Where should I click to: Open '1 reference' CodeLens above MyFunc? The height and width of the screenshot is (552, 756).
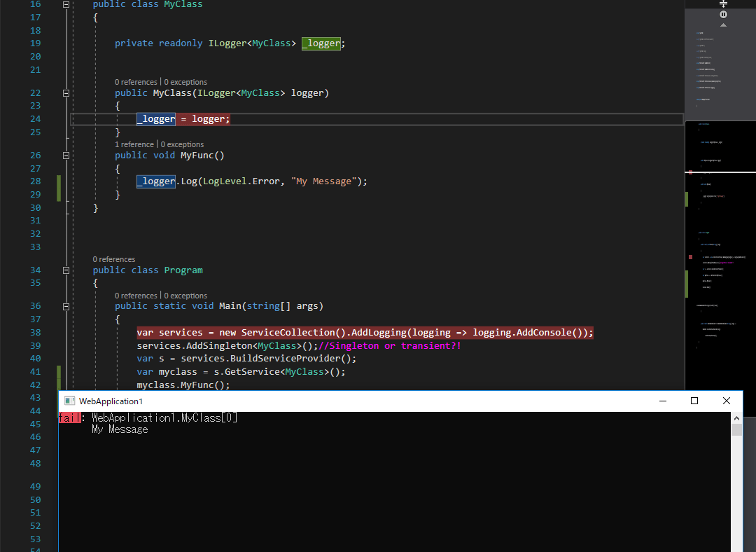coord(134,144)
